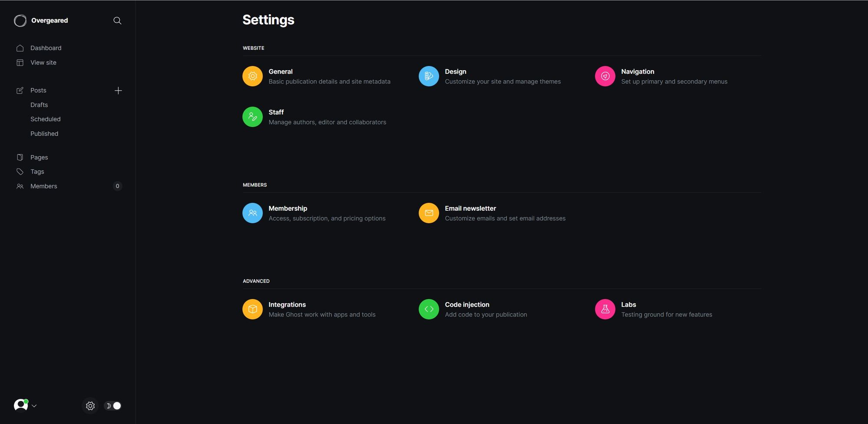868x424 pixels.
Task: Expand the user profile dropdown chevron
Action: click(x=34, y=406)
